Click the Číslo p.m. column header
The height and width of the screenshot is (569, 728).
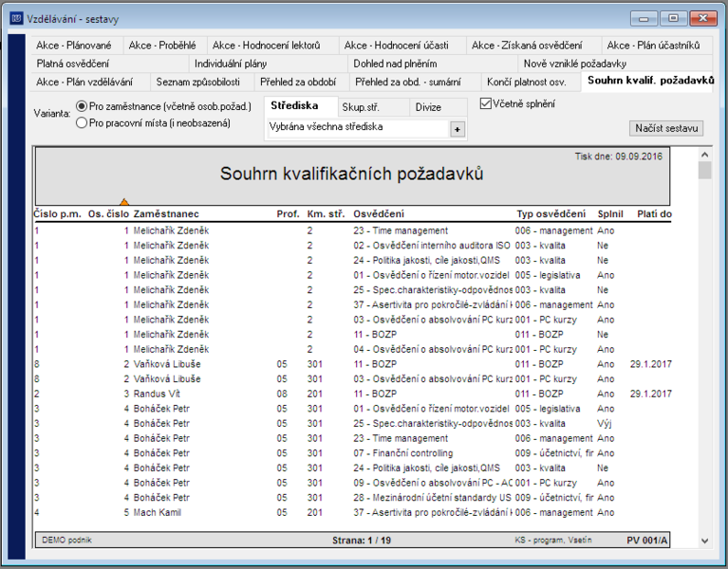pos(57,214)
